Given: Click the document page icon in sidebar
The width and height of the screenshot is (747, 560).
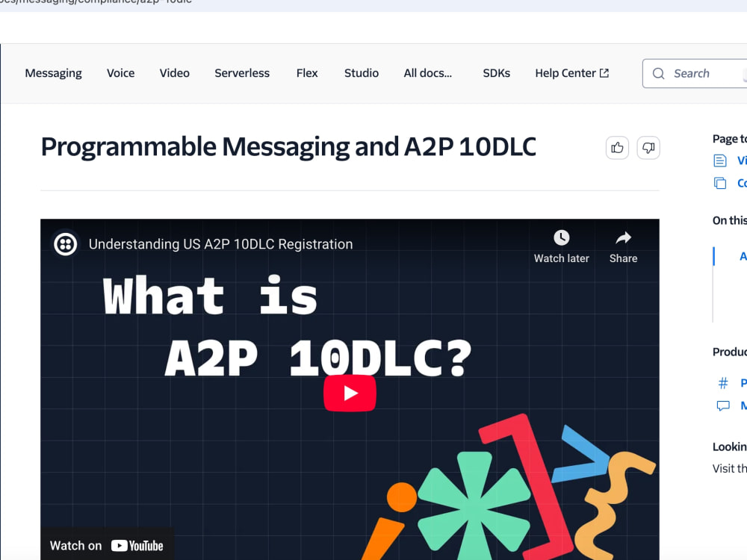Looking at the screenshot, I should pyautogui.click(x=720, y=161).
